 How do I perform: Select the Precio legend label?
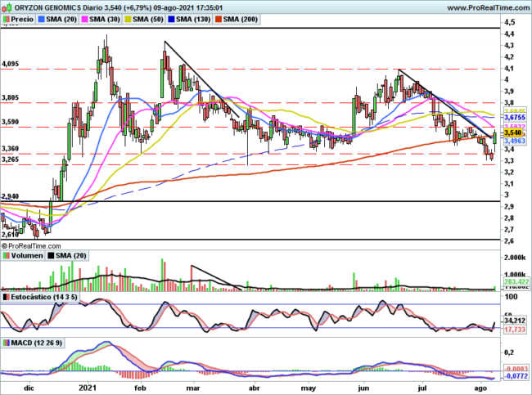pos(22,20)
